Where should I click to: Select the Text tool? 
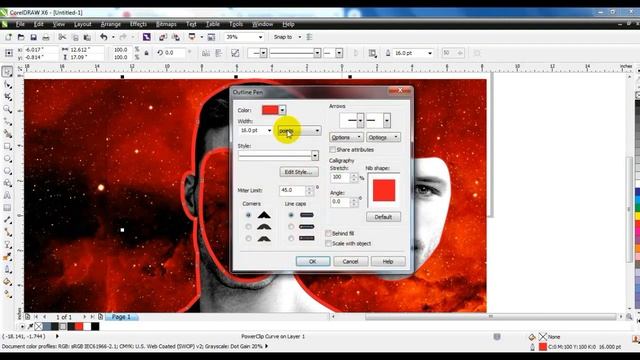tap(7, 196)
